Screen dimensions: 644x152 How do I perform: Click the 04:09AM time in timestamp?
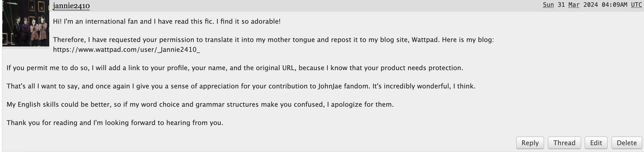coord(614,5)
